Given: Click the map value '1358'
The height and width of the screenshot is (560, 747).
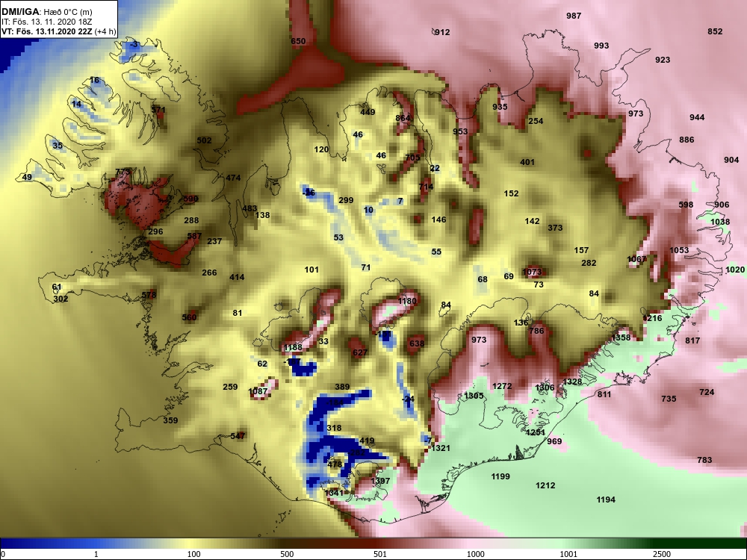Looking at the screenshot, I should coord(620,337).
